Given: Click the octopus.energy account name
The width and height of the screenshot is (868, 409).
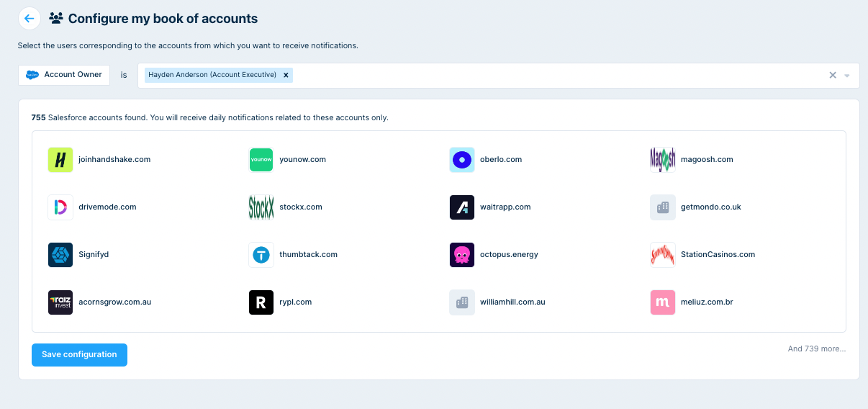Looking at the screenshot, I should [x=509, y=255].
